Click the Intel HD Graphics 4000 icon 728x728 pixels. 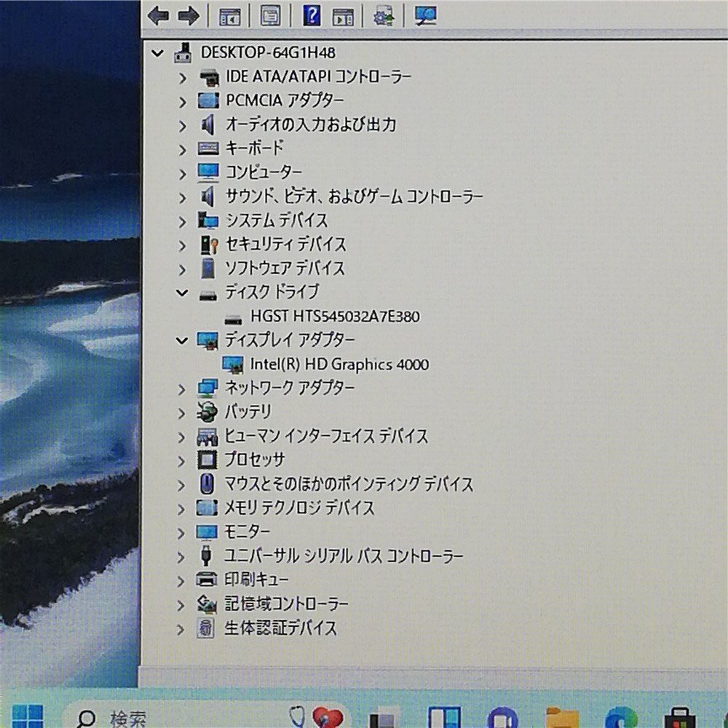233,365
